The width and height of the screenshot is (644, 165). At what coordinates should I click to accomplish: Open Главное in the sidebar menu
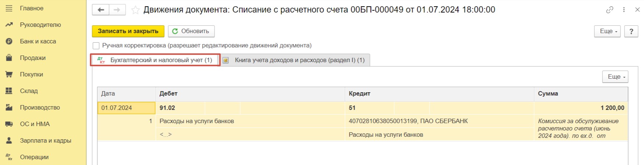click(x=32, y=8)
